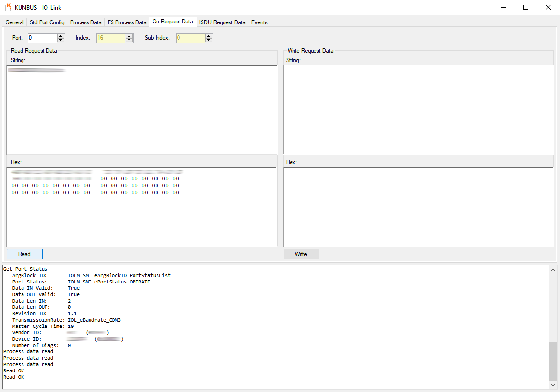
Task: Increment the Port value with up arrow
Action: point(61,36)
